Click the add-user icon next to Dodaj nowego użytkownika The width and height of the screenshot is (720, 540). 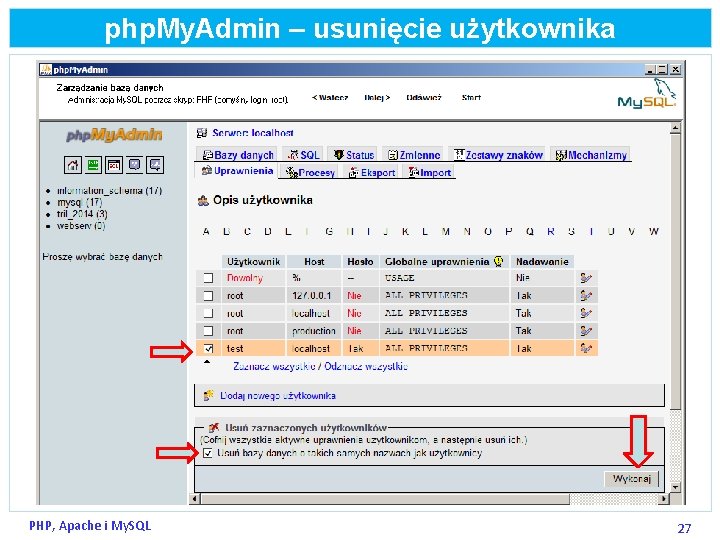(208, 395)
